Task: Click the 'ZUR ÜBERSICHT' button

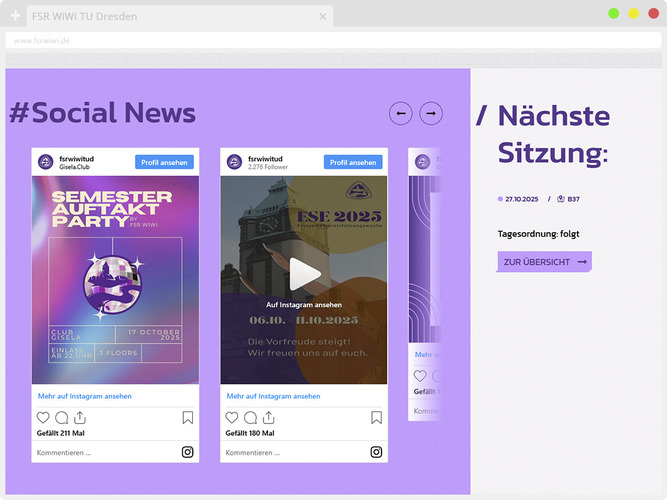Action: (x=543, y=262)
